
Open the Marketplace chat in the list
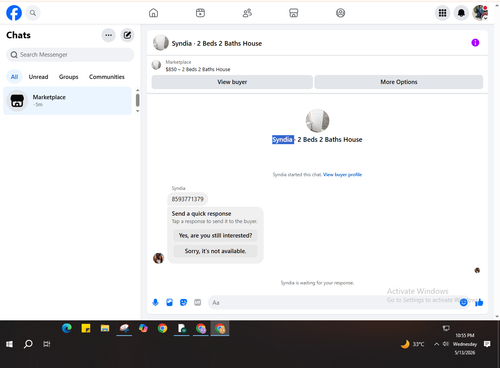tap(67, 101)
